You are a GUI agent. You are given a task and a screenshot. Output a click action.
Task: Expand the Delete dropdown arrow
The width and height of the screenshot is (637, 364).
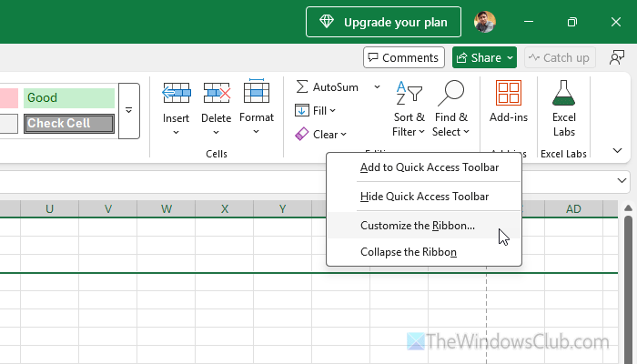(x=217, y=133)
